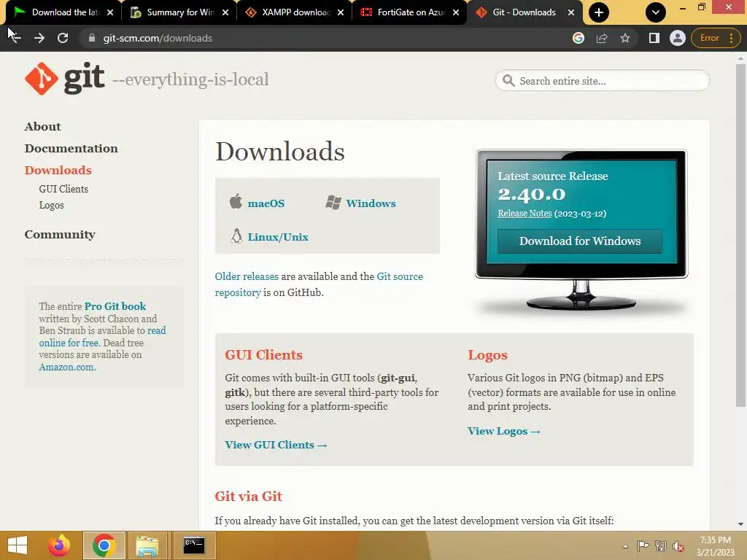The width and height of the screenshot is (747, 560).
Task: Bookmark this page with the star
Action: [625, 38]
